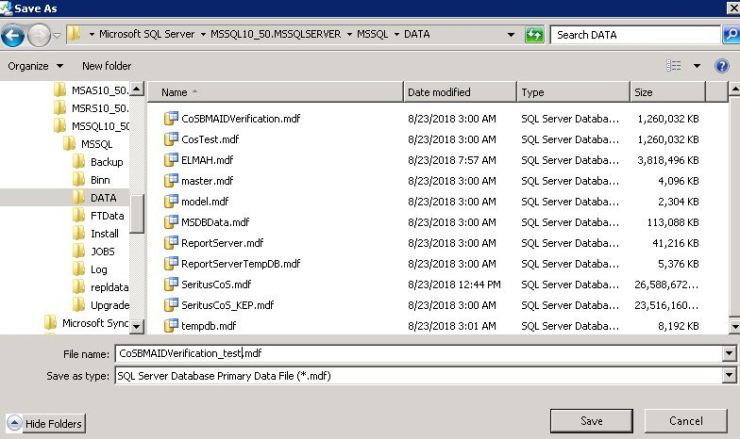
Task: Click the Back navigation arrow
Action: (x=13, y=35)
